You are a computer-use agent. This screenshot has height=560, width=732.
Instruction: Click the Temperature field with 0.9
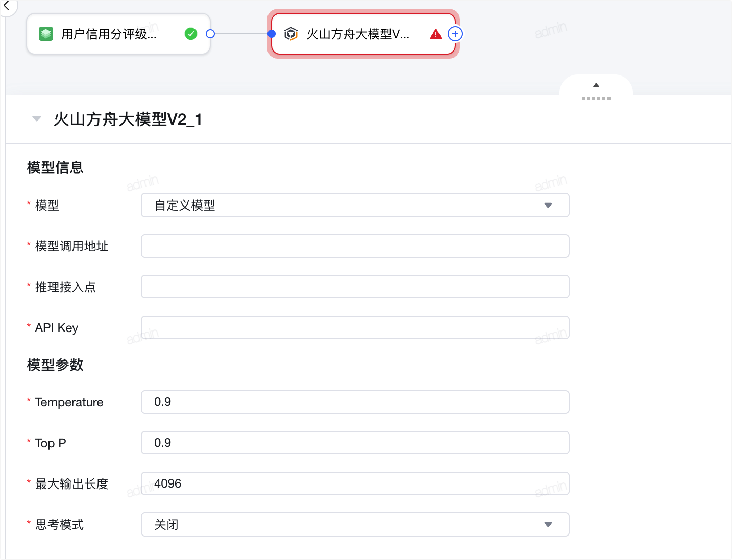[355, 402]
